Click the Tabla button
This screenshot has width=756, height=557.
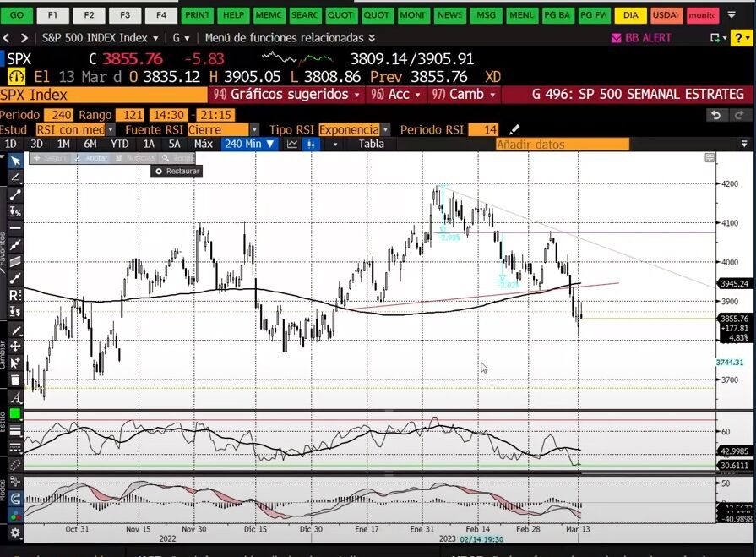[x=372, y=144]
